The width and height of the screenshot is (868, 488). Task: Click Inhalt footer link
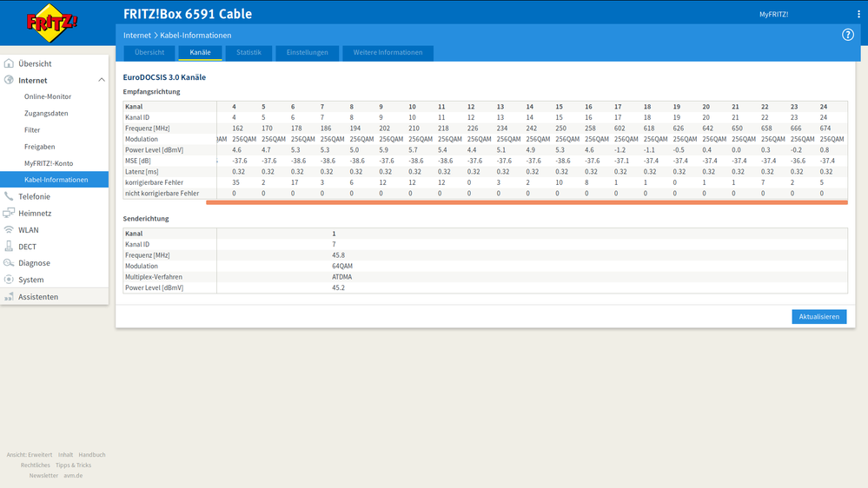[65, 455]
